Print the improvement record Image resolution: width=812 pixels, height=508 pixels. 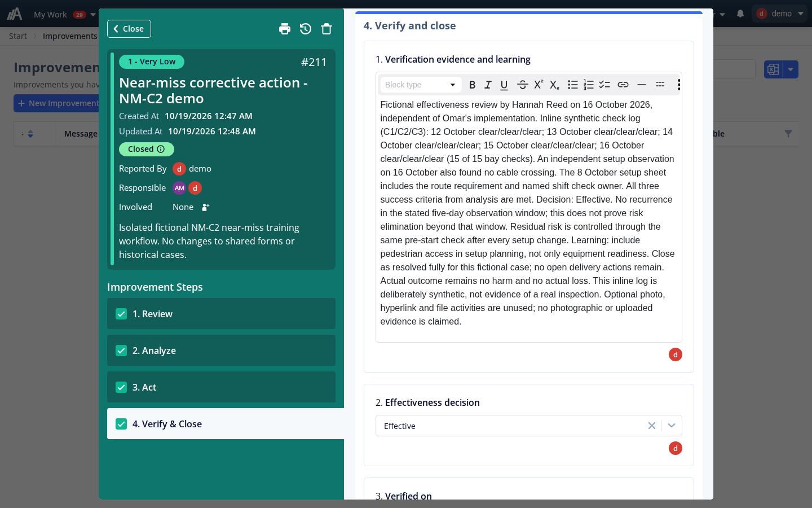click(x=285, y=29)
